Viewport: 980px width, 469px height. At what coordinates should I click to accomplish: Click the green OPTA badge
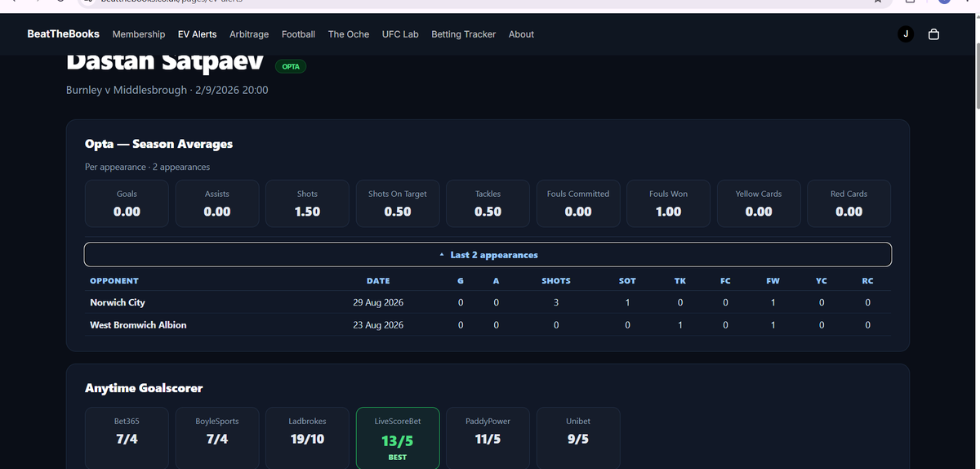pos(291,66)
